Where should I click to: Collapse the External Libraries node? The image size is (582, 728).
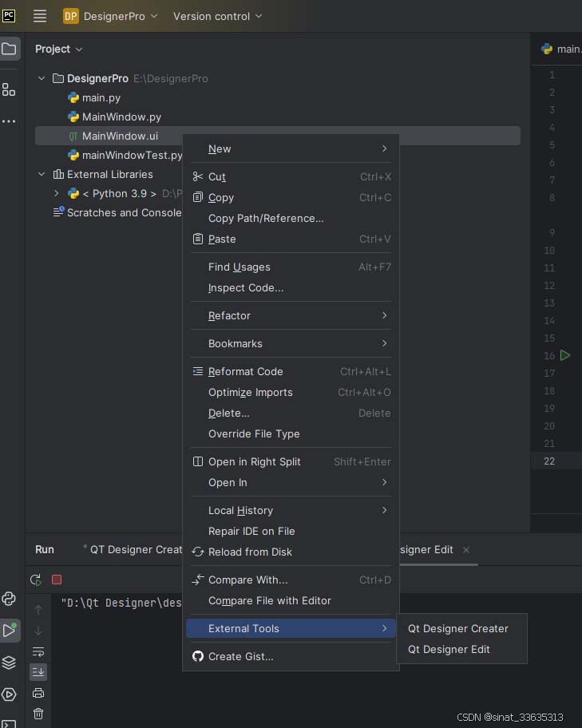click(x=42, y=174)
